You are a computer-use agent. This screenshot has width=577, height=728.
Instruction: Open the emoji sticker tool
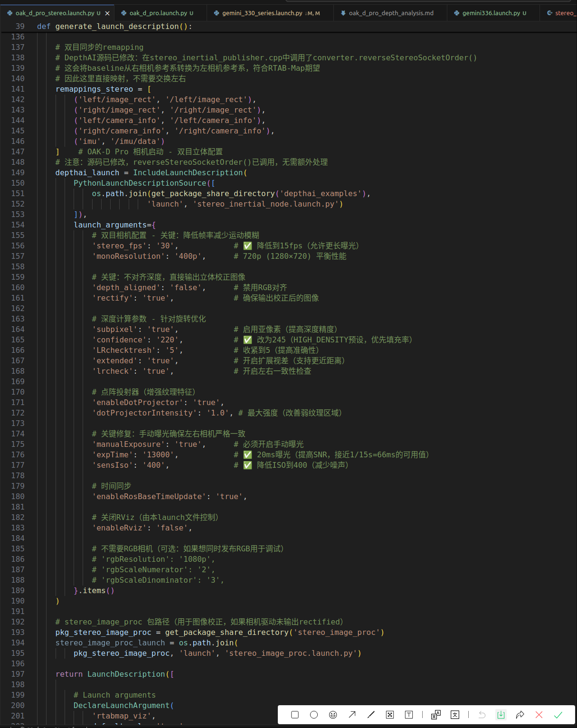point(333,715)
